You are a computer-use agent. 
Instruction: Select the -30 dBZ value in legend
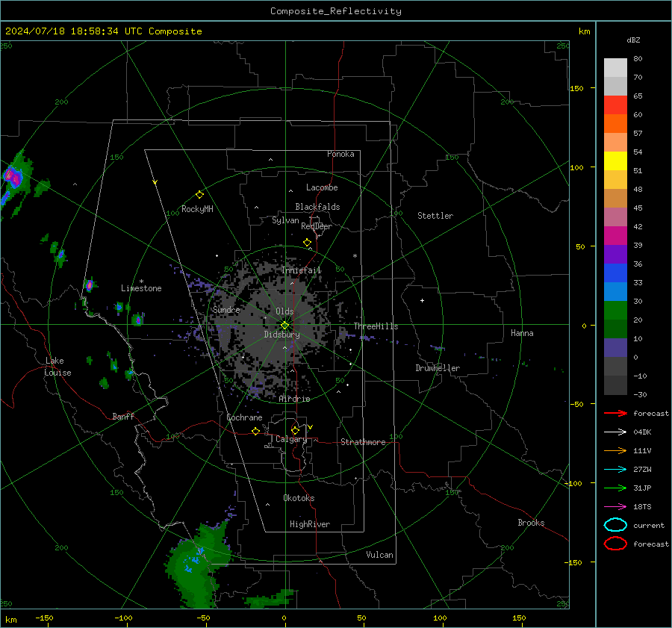click(640, 394)
